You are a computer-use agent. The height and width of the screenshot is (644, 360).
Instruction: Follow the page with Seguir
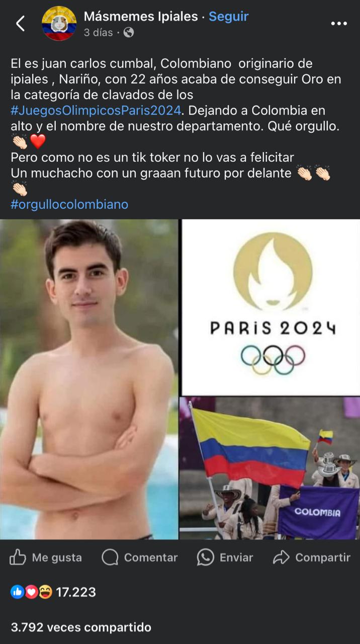(229, 16)
